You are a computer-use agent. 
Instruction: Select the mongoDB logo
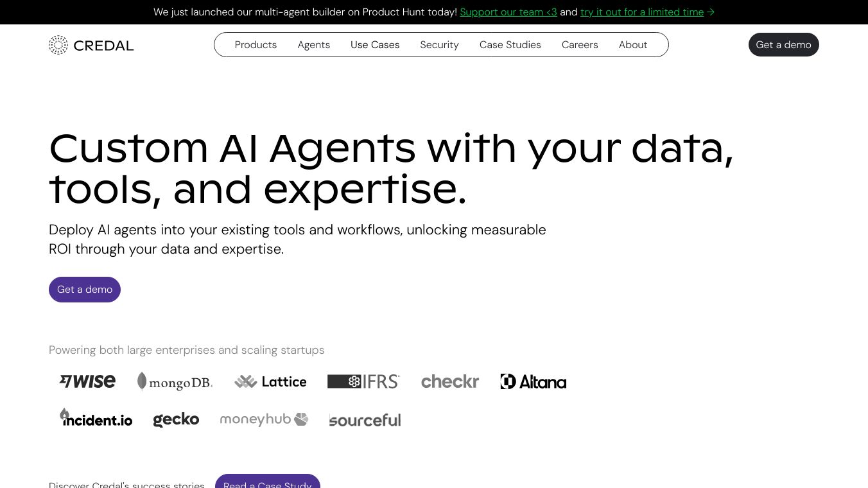(x=175, y=381)
